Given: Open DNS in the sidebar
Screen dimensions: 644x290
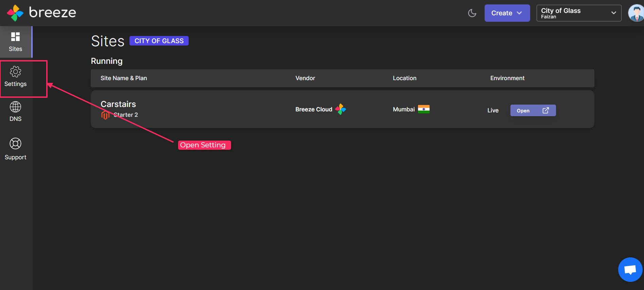Looking at the screenshot, I should pyautogui.click(x=16, y=112).
